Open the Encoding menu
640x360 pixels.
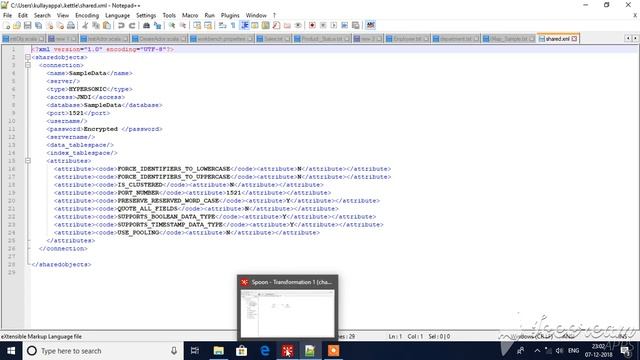pyautogui.click(x=87, y=15)
